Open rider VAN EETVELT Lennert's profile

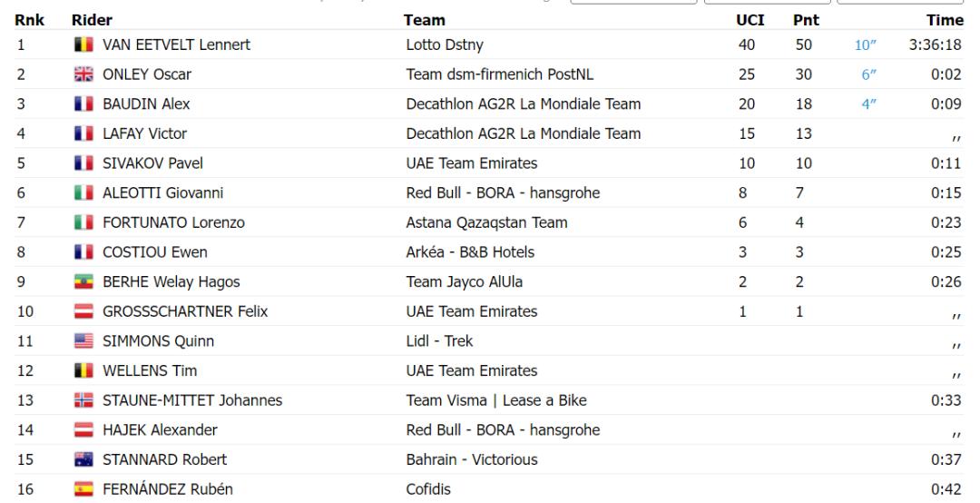[x=172, y=45]
